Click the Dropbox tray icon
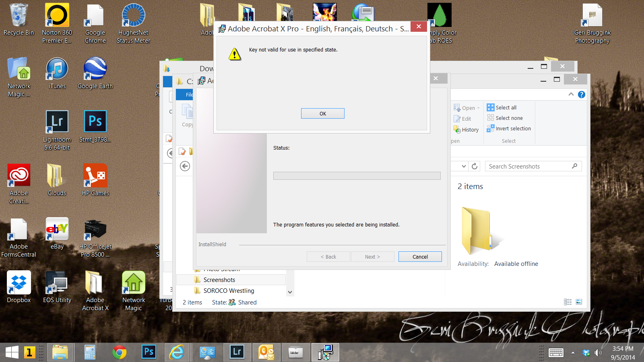Image resolution: width=644 pixels, height=362 pixels. click(x=586, y=353)
